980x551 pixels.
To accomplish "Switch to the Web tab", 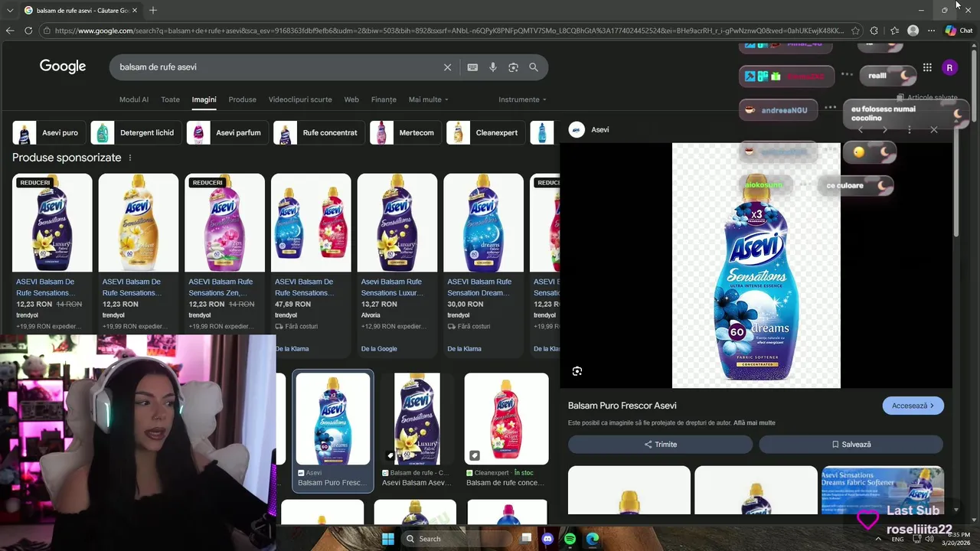I will [x=351, y=99].
